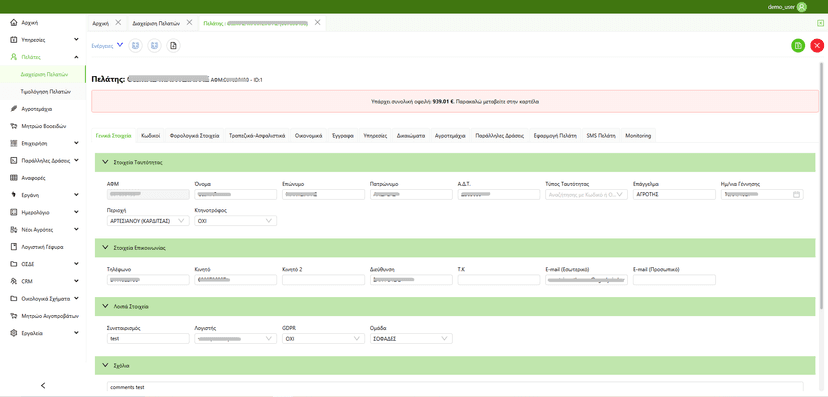Image resolution: width=828 pixels, height=397 pixels.
Task: Switch to the Δικαιώματα tab
Action: coord(410,136)
